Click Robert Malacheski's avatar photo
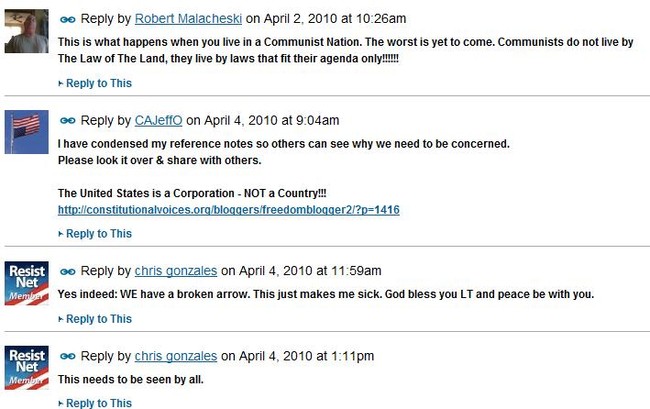Image resolution: width=650 pixels, height=409 pixels. (x=27, y=31)
